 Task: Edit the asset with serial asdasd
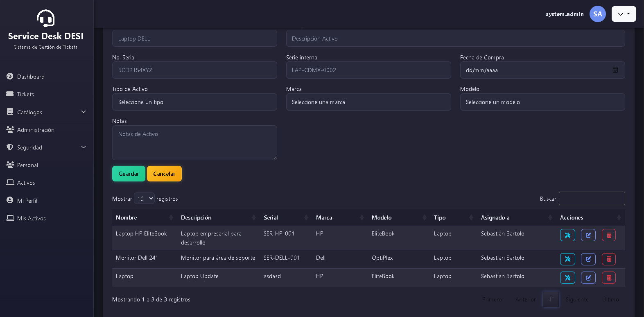click(x=588, y=278)
